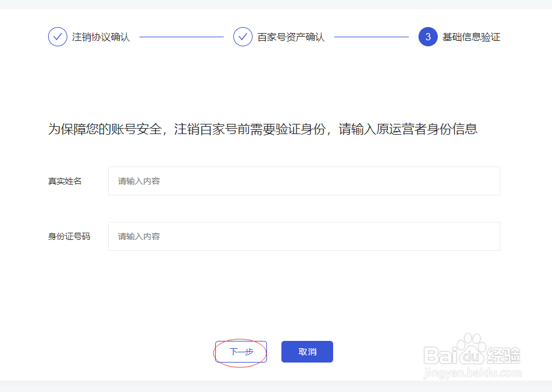This screenshot has height=392, width=552.
Task: Select the 注销协议确认 step checkmark icon
Action: (58, 37)
